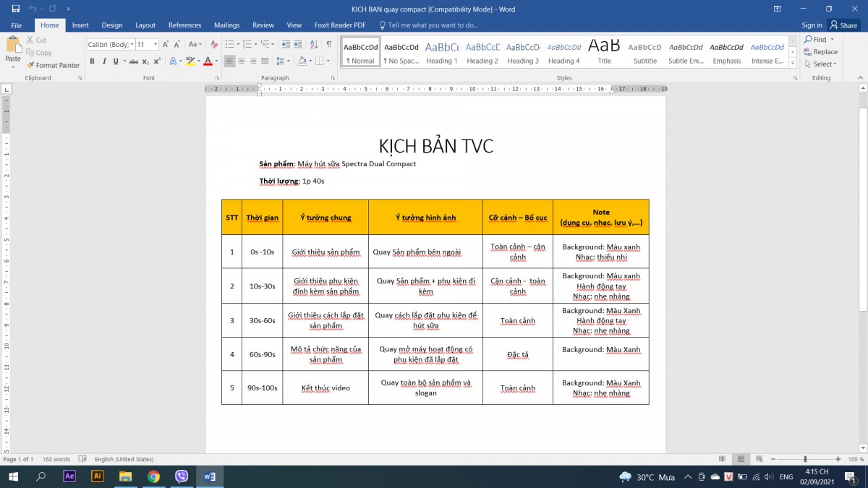The height and width of the screenshot is (488, 868).
Task: Increase font size with Grow Font icon
Action: 166,45
